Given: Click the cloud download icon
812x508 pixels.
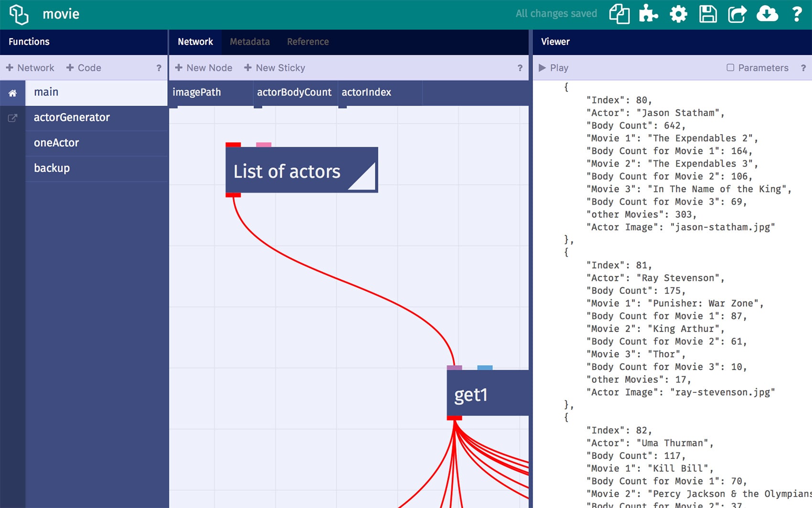Looking at the screenshot, I should [767, 14].
